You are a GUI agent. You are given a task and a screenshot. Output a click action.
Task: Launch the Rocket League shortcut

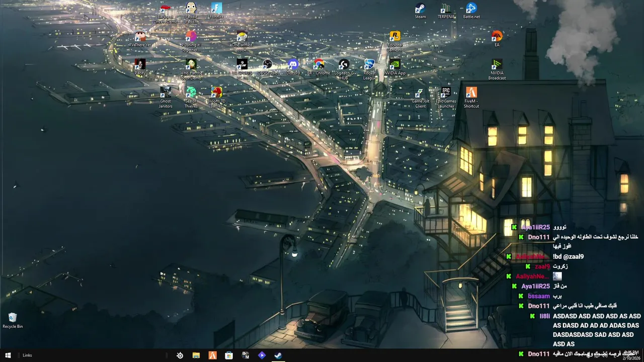click(x=370, y=70)
